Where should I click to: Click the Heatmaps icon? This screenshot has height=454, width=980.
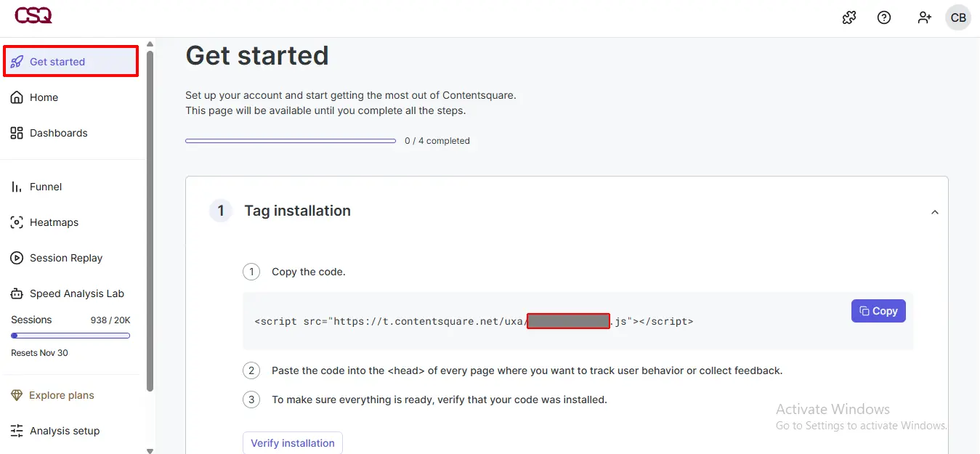(x=17, y=222)
